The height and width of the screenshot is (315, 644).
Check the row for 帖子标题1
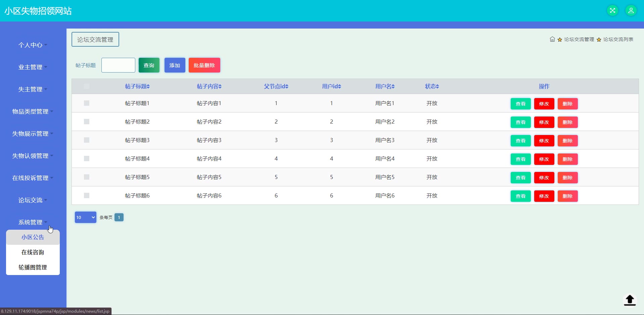pos(87,103)
